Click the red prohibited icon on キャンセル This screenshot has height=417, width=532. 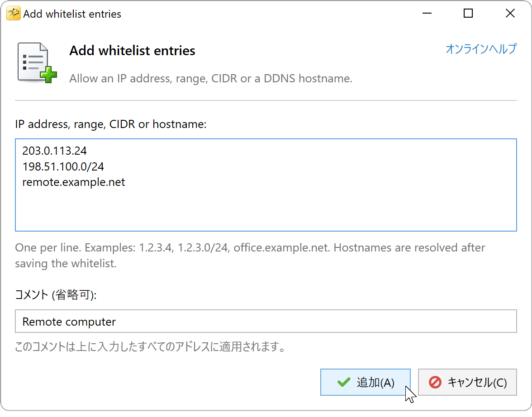pos(435,382)
